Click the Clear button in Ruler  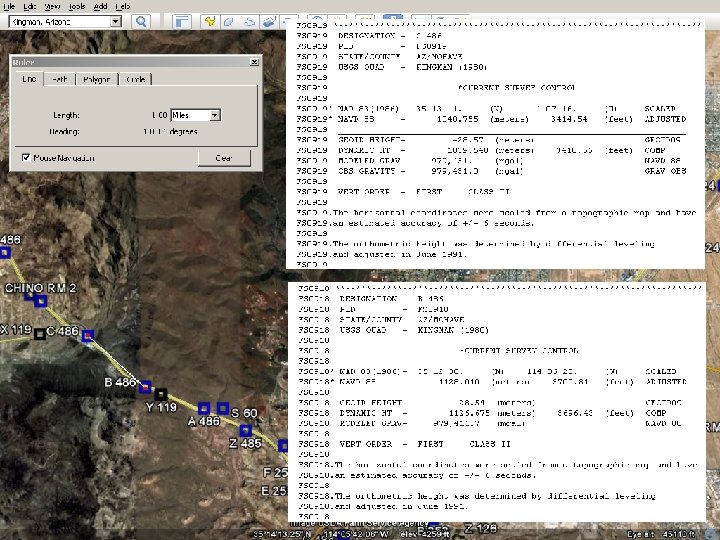tap(224, 158)
